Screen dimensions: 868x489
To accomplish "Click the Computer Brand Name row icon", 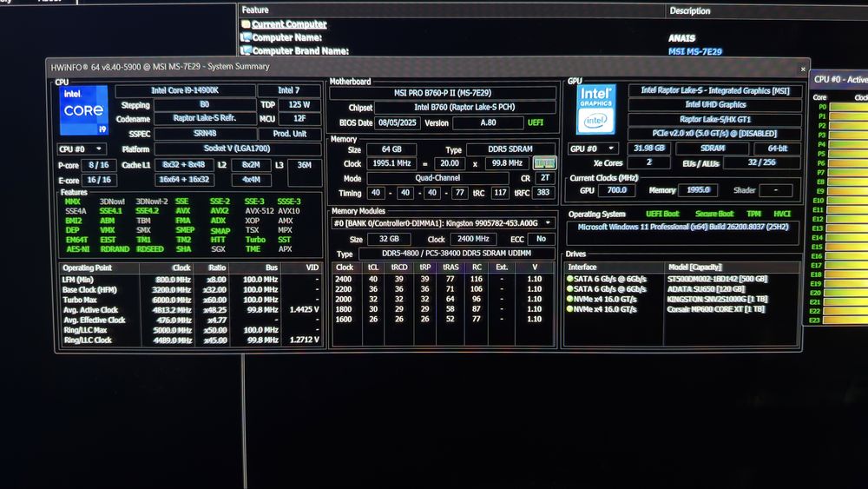I will 246,50.
